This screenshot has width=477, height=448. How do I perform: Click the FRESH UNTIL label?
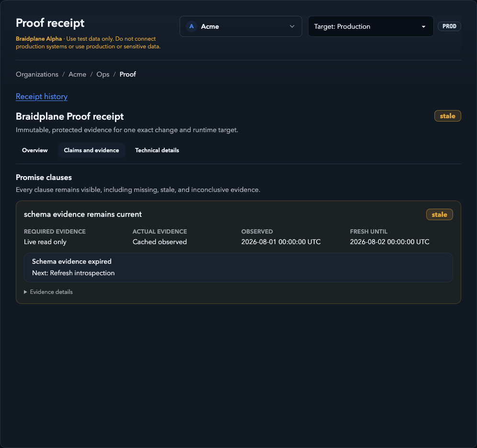[x=369, y=232]
